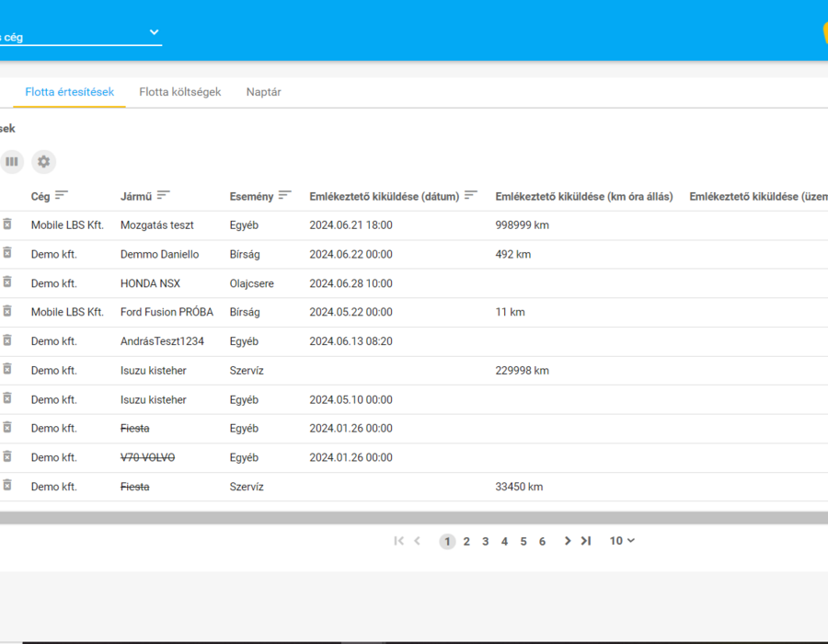Viewport: 828px width, 644px height.
Task: Open the Naptár tab
Action: pos(263,92)
